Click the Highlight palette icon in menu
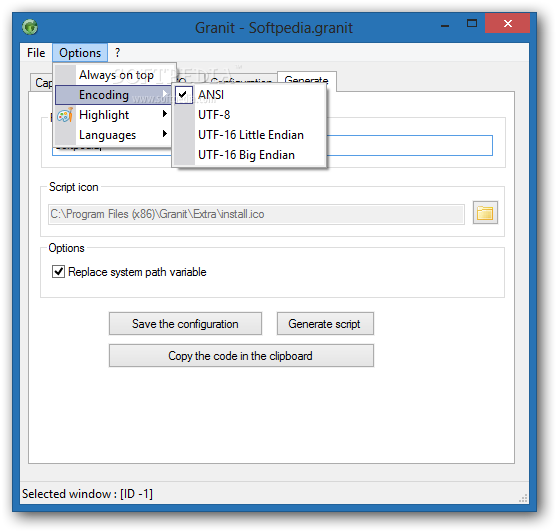The width and height of the screenshot is (557, 532). pyautogui.click(x=65, y=115)
